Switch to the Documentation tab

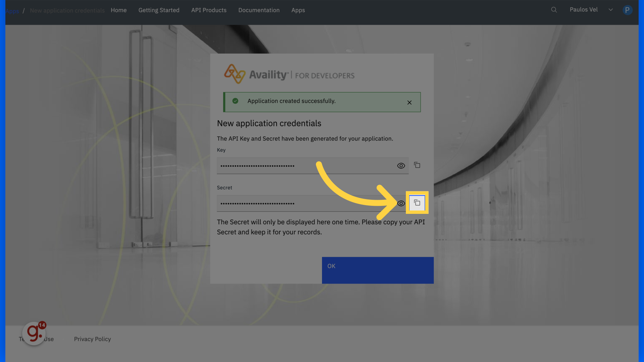(259, 10)
